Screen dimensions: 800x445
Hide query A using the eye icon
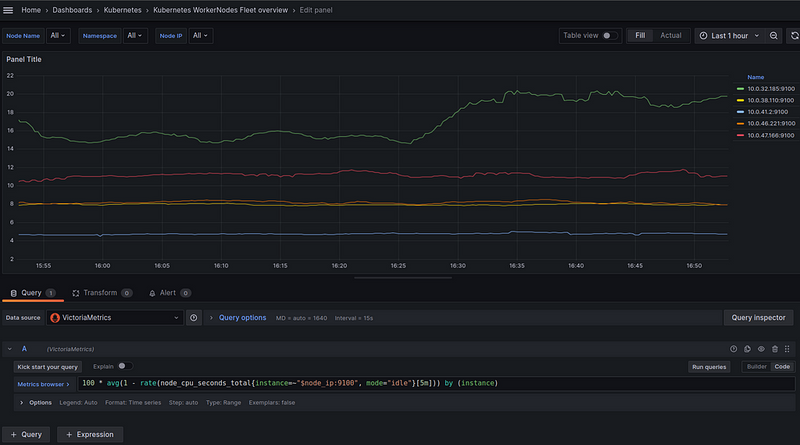(761, 349)
